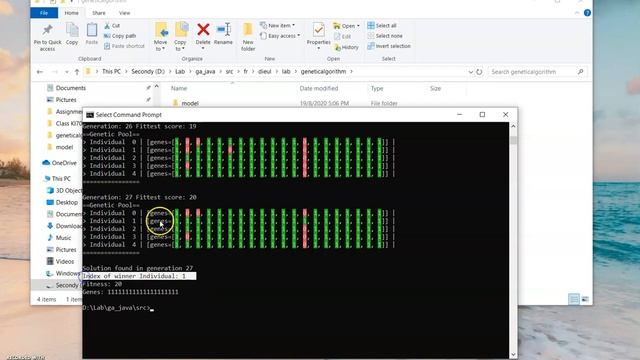The height and width of the screenshot is (360, 640).
Task: Click Secondy (D:) in the address bar
Action: coord(148,71)
